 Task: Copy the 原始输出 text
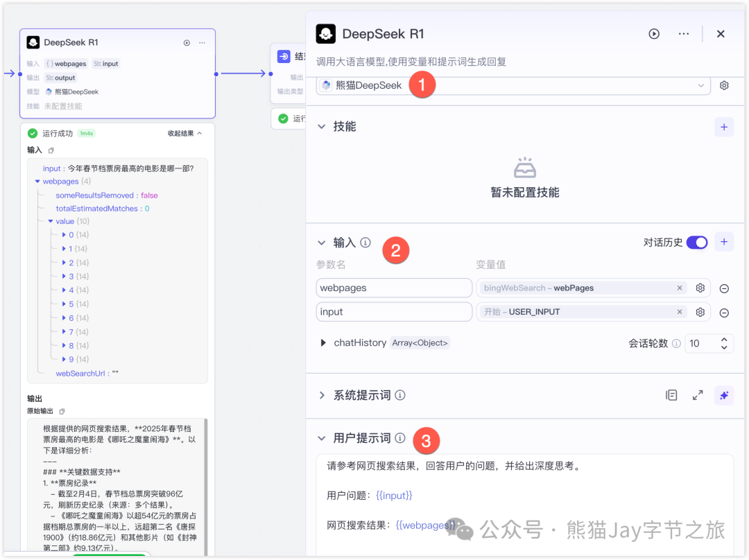click(62, 411)
